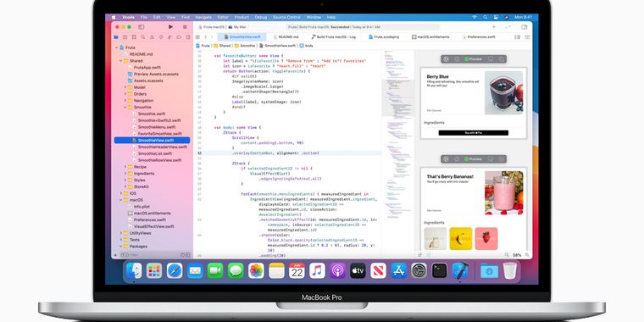Click Shared in the jump bar

[x=222, y=46]
